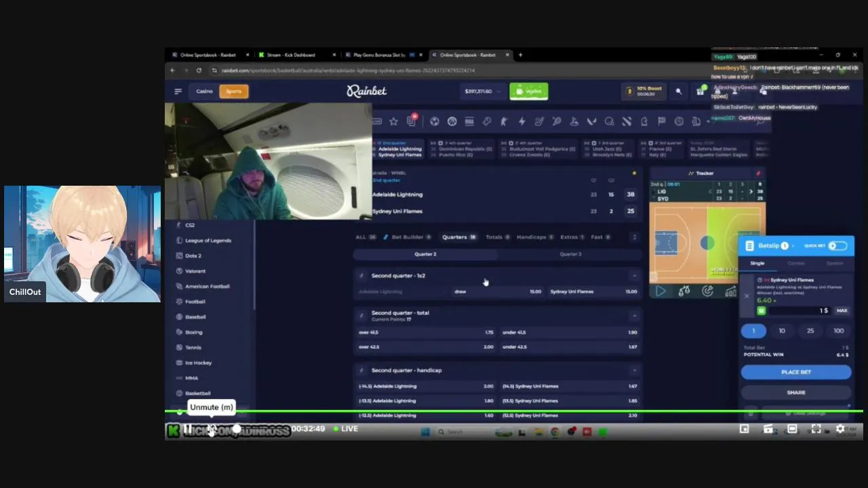Enter fullscreen on the video player
This screenshot has width=868, height=488.
tap(816, 429)
